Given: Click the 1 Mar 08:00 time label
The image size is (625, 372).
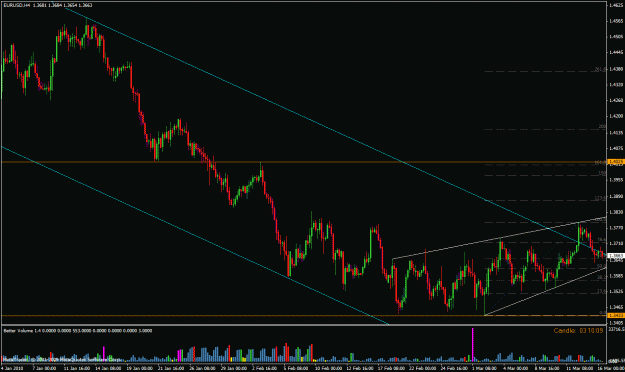Looking at the screenshot, I should click(x=485, y=368).
